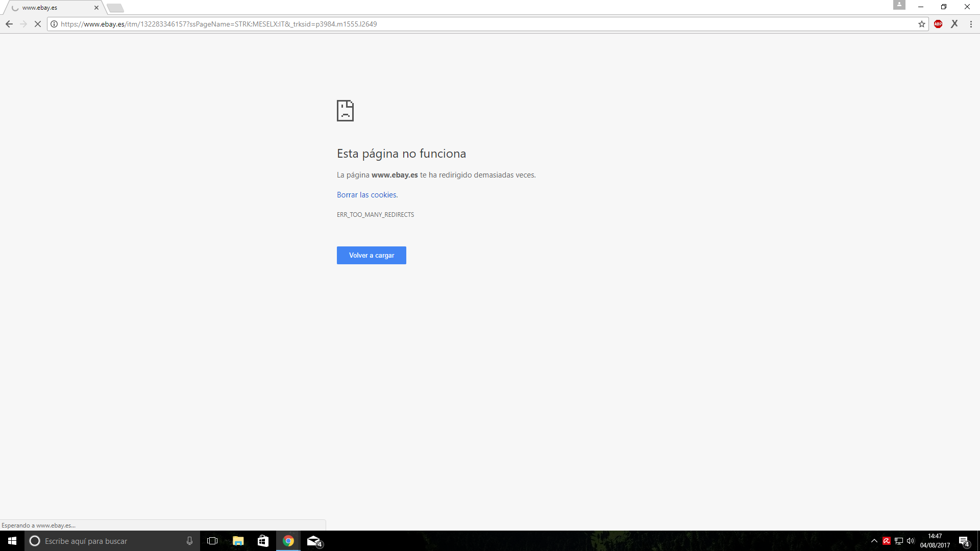The height and width of the screenshot is (551, 980).
Task: Click the Cortana search box
Action: 112,541
